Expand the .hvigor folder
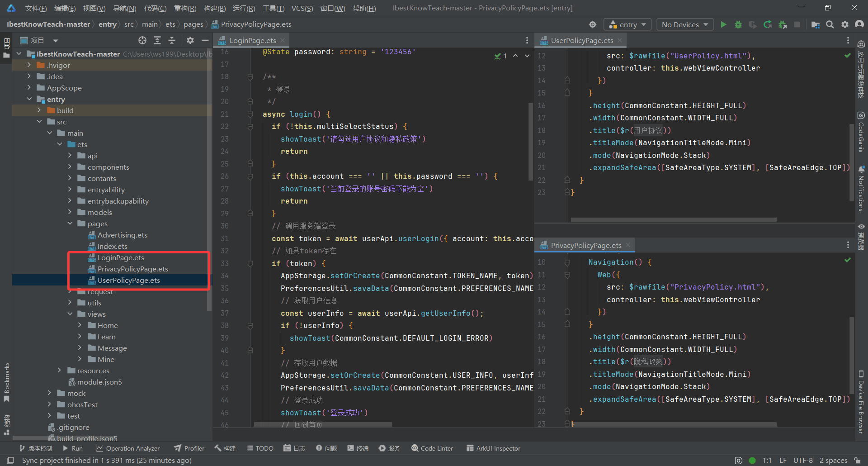This screenshot has height=466, width=868. pyautogui.click(x=29, y=65)
